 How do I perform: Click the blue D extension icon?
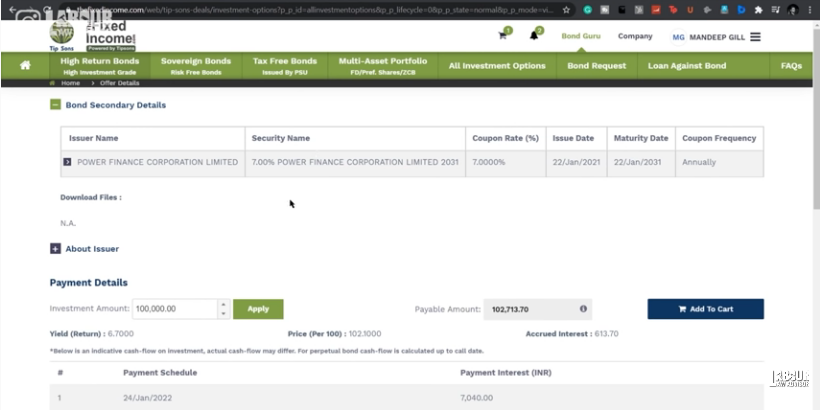click(x=741, y=9)
